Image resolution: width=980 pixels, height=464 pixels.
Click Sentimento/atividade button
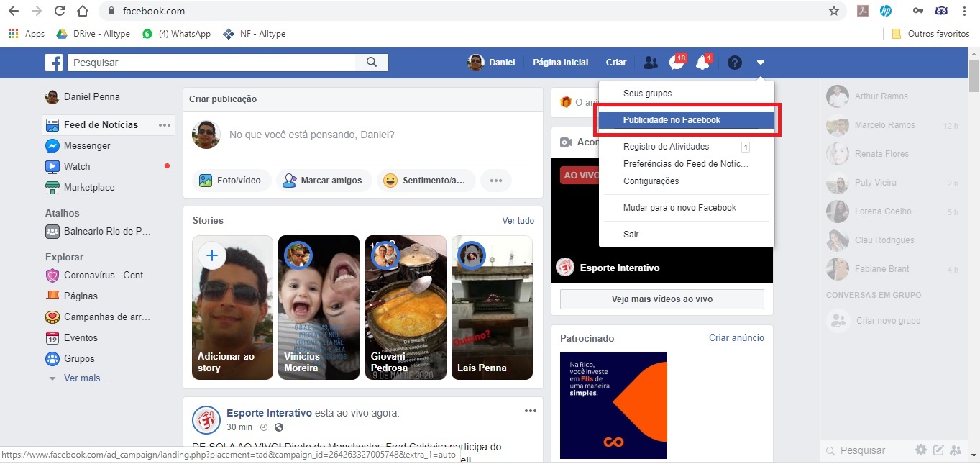(x=426, y=181)
